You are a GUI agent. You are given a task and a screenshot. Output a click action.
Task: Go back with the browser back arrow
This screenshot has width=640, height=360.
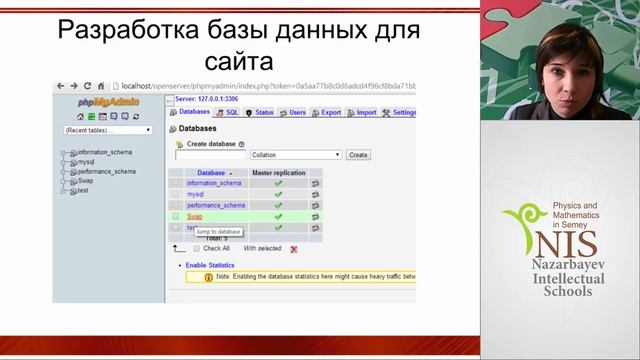pos(60,86)
